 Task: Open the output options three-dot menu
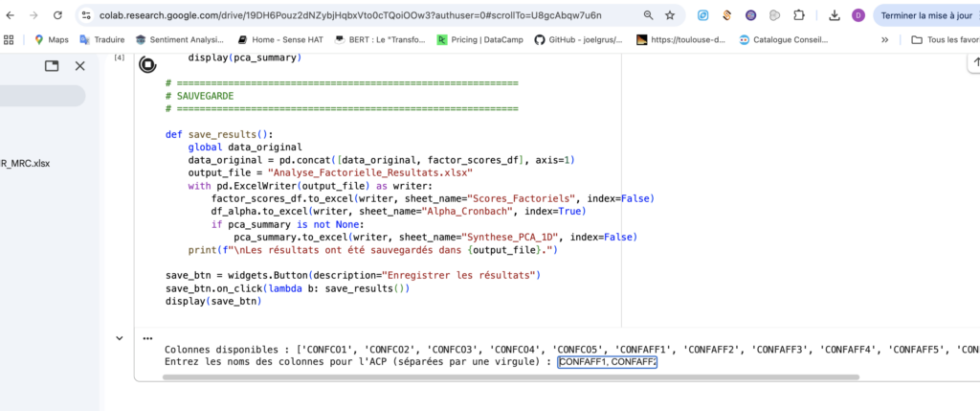147,338
